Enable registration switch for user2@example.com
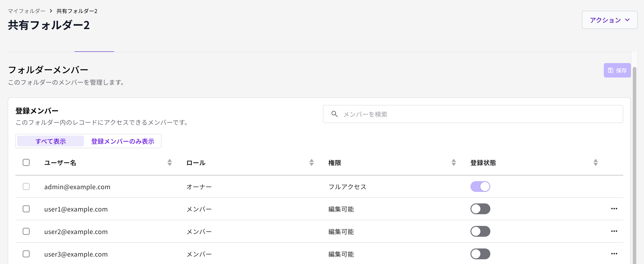Screen dimensions: 644x264 click(480, 231)
